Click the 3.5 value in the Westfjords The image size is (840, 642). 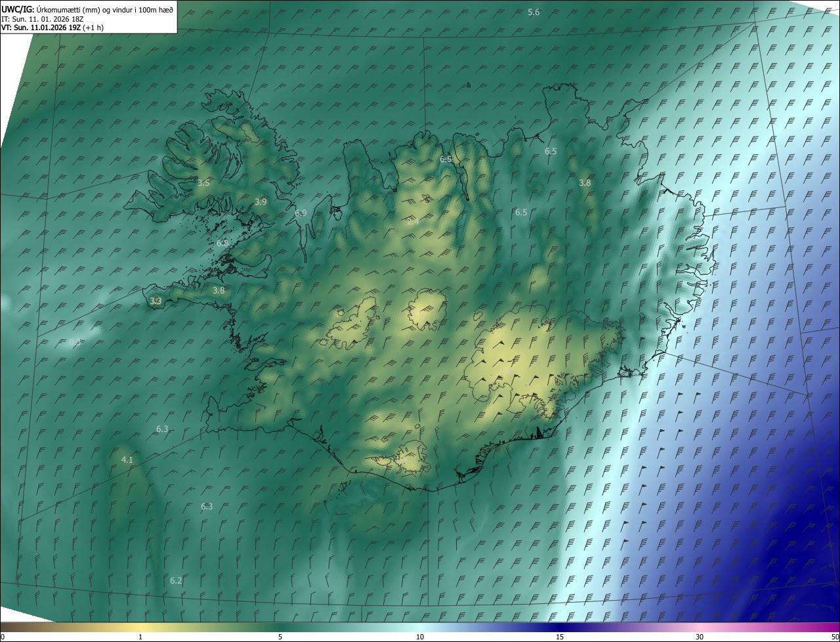203,182
